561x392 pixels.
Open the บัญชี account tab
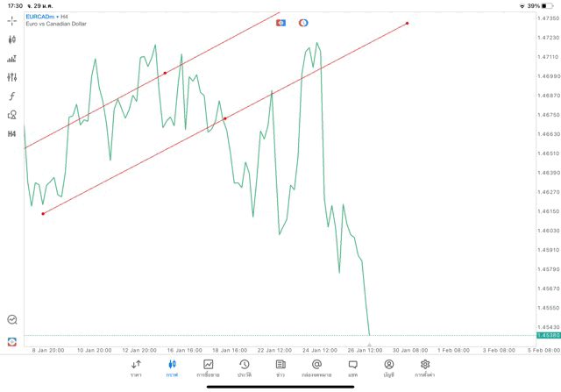(x=388, y=367)
